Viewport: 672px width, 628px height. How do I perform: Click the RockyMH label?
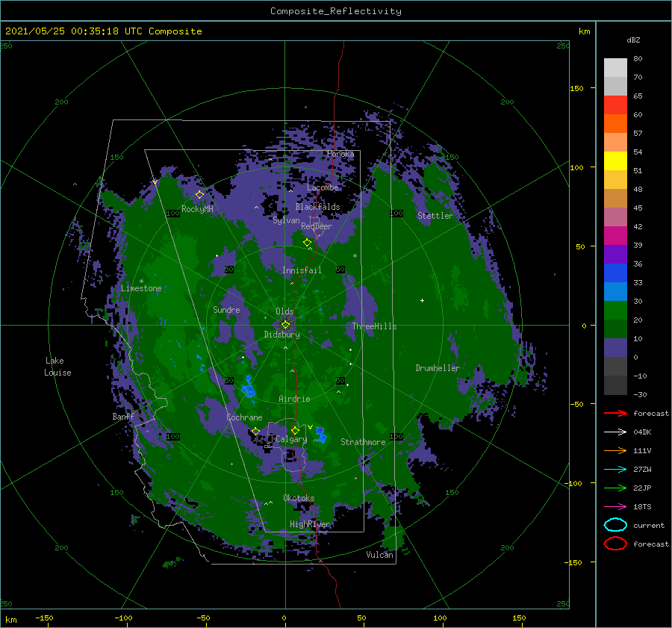[197, 209]
